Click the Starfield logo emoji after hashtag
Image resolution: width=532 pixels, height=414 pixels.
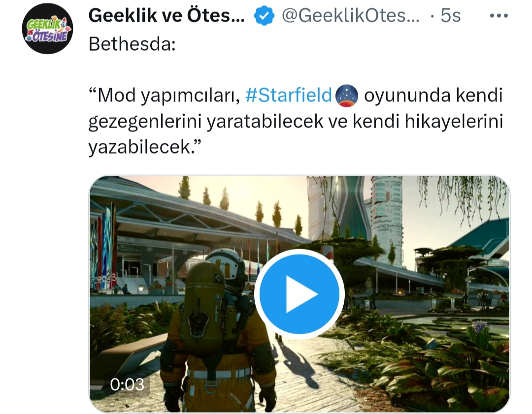pyautogui.click(x=346, y=96)
